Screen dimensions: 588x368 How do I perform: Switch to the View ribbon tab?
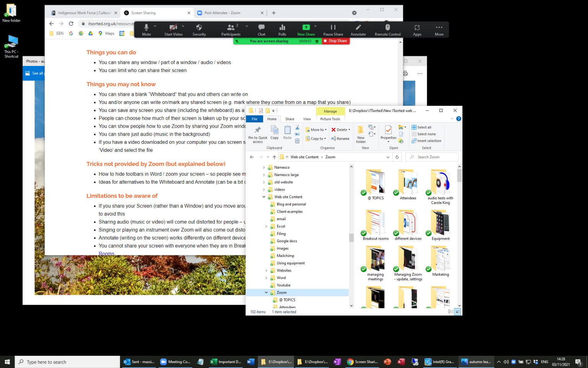click(307, 119)
